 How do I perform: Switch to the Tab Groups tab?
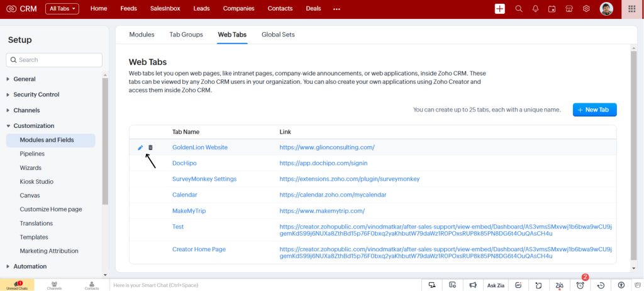186,35
